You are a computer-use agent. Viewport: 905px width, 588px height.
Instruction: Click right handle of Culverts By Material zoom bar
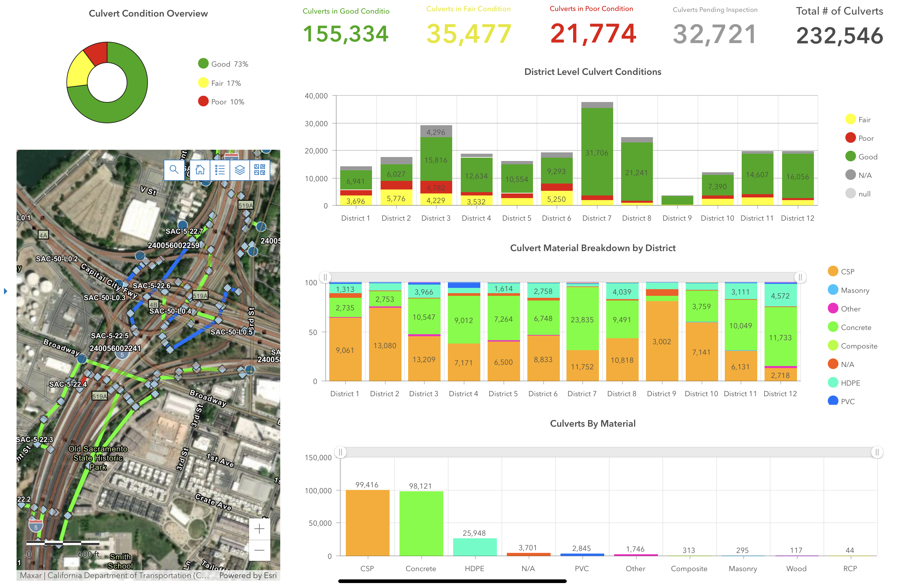click(877, 453)
